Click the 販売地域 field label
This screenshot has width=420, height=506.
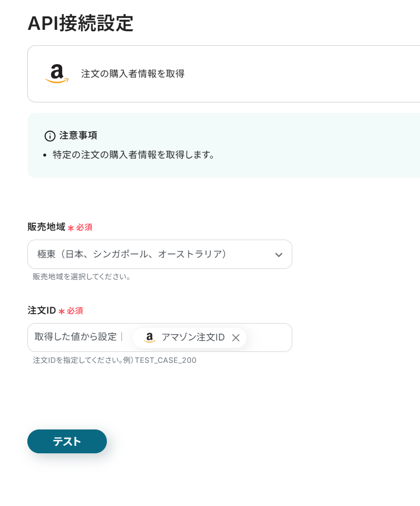tap(46, 227)
